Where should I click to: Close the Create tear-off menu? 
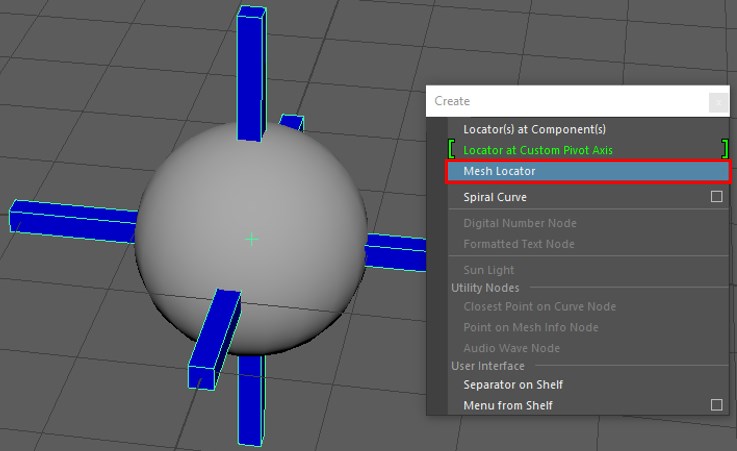717,101
